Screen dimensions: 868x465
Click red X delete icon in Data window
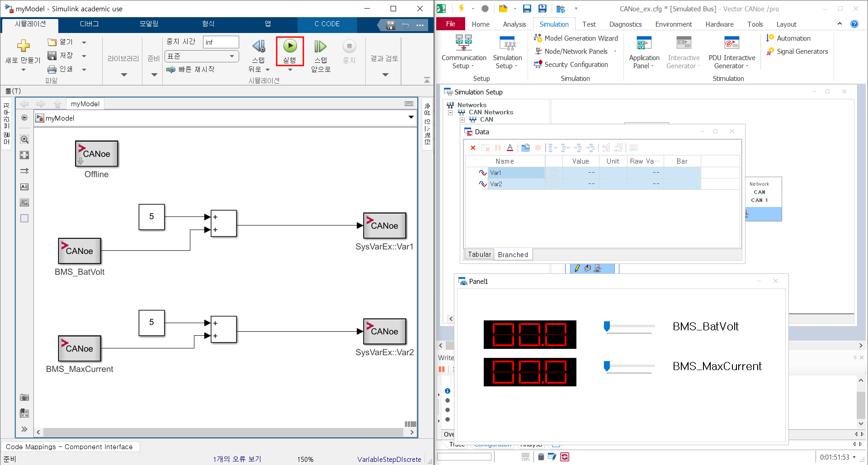[473, 148]
